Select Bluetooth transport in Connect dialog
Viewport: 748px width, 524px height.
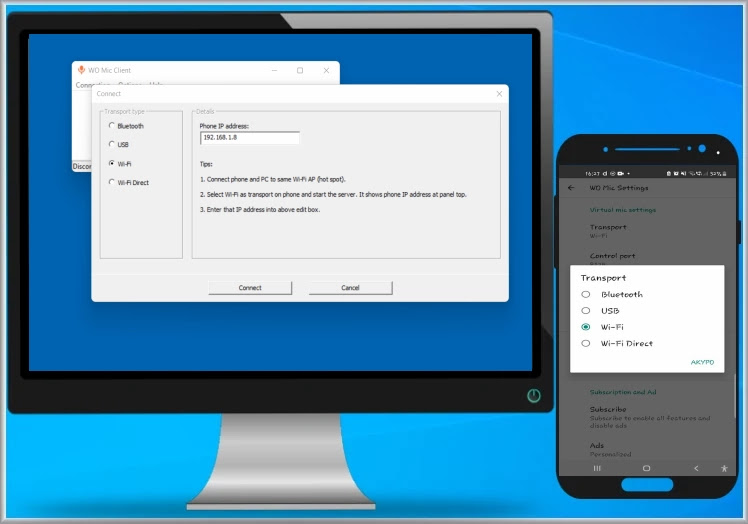126,126
